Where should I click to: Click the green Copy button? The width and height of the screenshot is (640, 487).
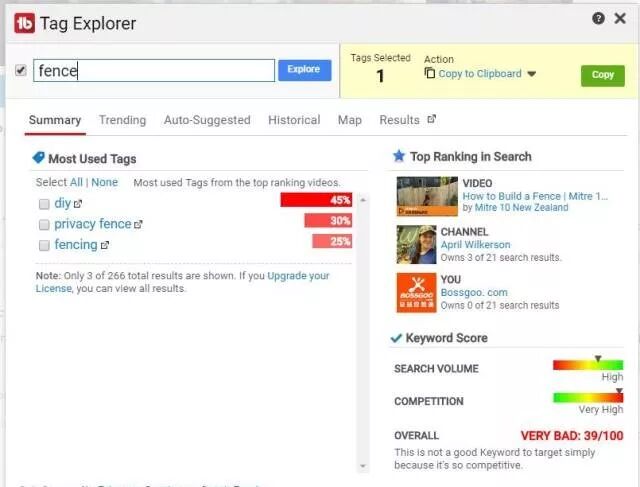pos(602,75)
